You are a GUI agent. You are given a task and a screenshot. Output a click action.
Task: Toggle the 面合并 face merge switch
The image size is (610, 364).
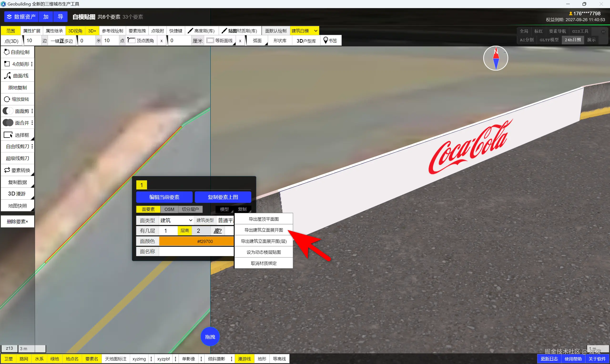(x=8, y=123)
